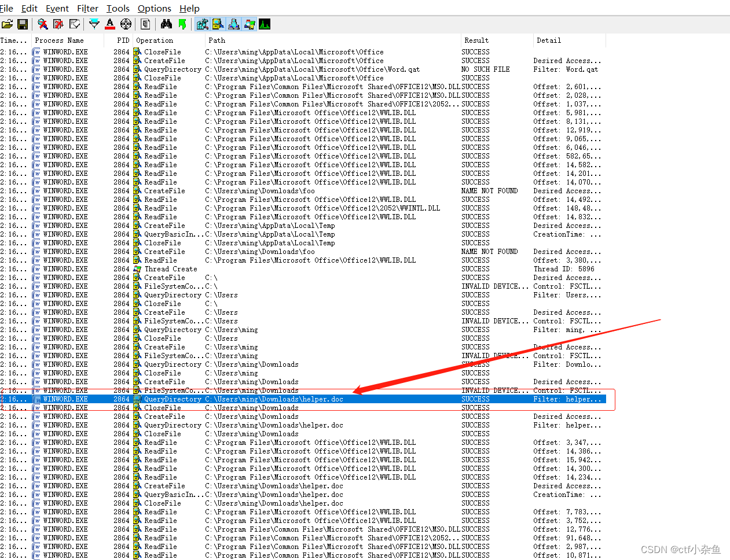
Task: Sort by the Path column header
Action: pyautogui.click(x=333, y=40)
